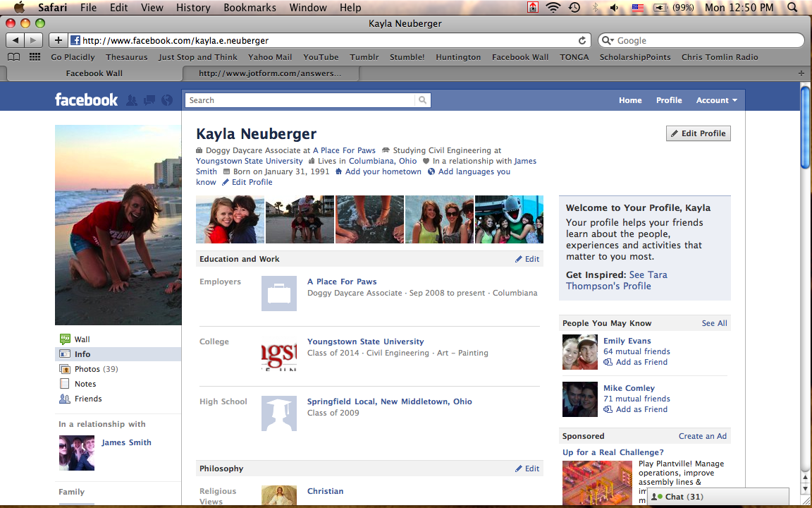Viewport: 812px width, 508px height.
Task: Click Facebook friend requests icon
Action: pyautogui.click(x=132, y=100)
